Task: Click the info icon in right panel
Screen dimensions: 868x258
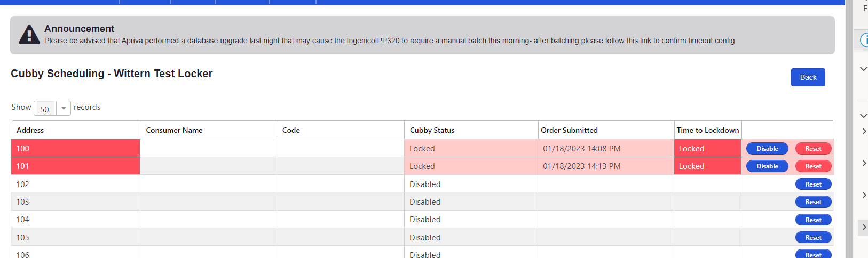Action: pyautogui.click(x=864, y=40)
